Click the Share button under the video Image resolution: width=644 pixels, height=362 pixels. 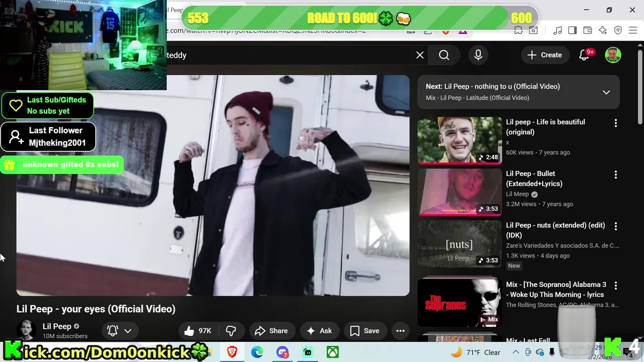272,331
